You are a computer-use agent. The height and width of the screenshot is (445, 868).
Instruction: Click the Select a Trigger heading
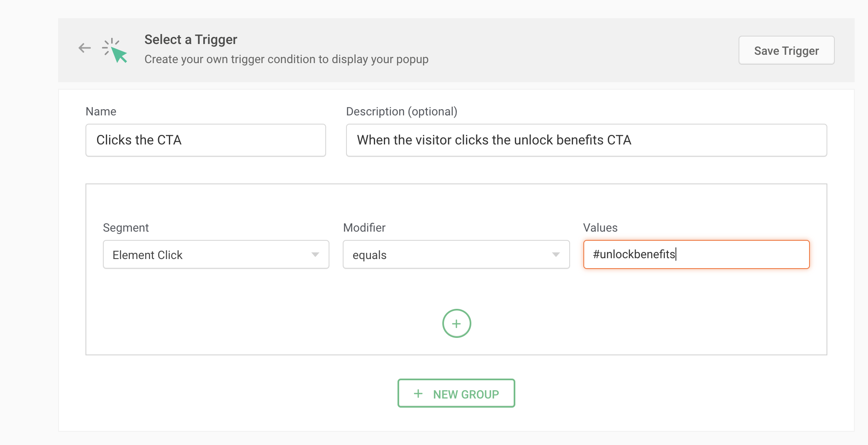pos(190,39)
